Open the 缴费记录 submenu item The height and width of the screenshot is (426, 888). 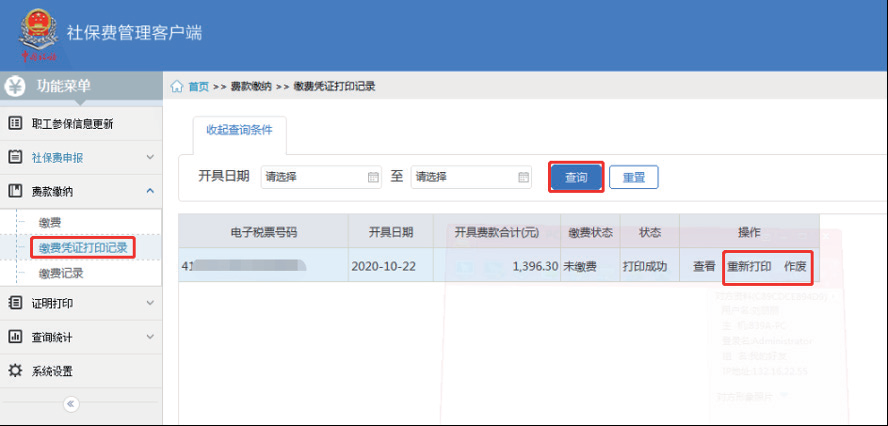pos(60,272)
